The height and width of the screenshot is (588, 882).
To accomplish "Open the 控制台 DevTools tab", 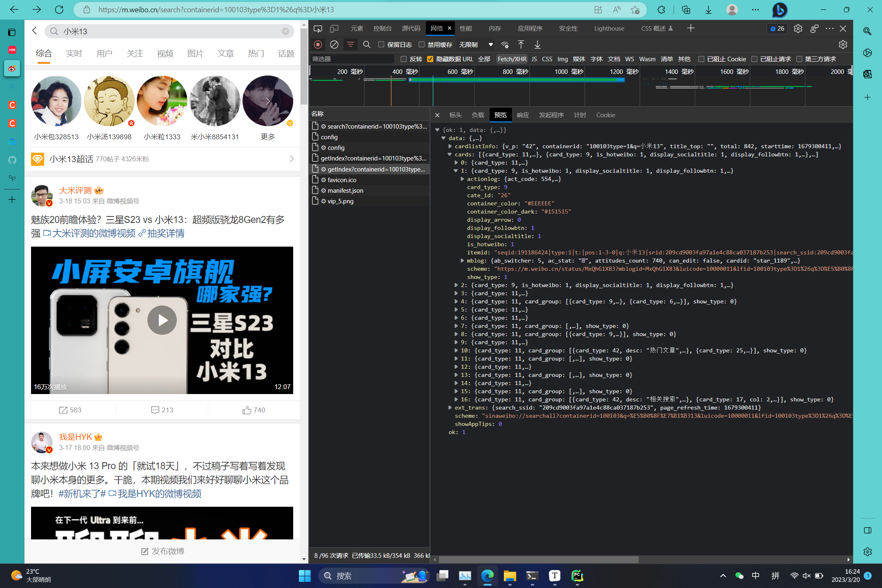I will (x=382, y=29).
